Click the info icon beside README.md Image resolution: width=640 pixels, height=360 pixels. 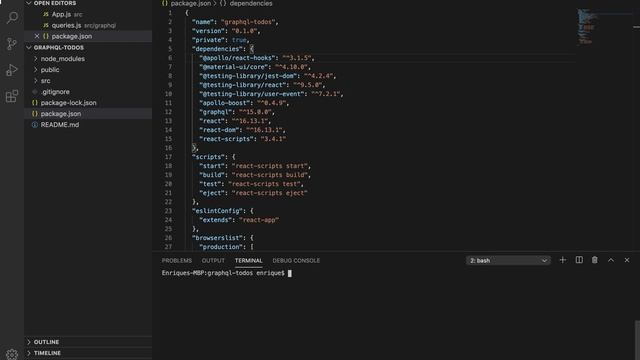(x=35, y=125)
